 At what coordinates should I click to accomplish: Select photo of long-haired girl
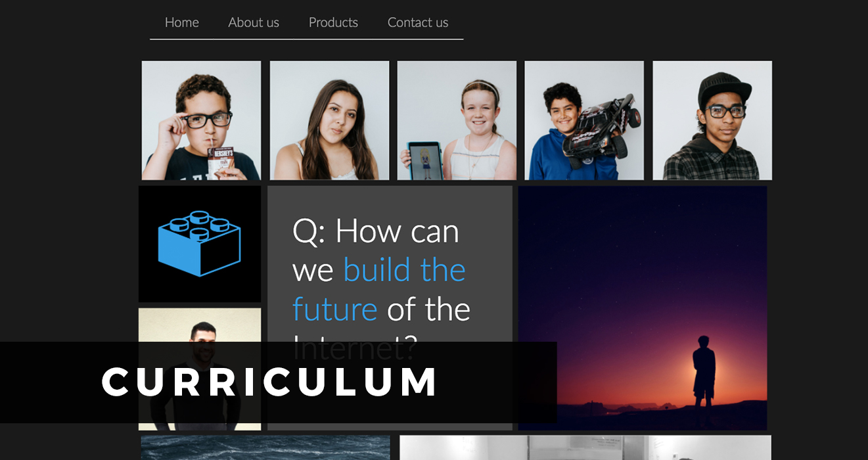329,120
